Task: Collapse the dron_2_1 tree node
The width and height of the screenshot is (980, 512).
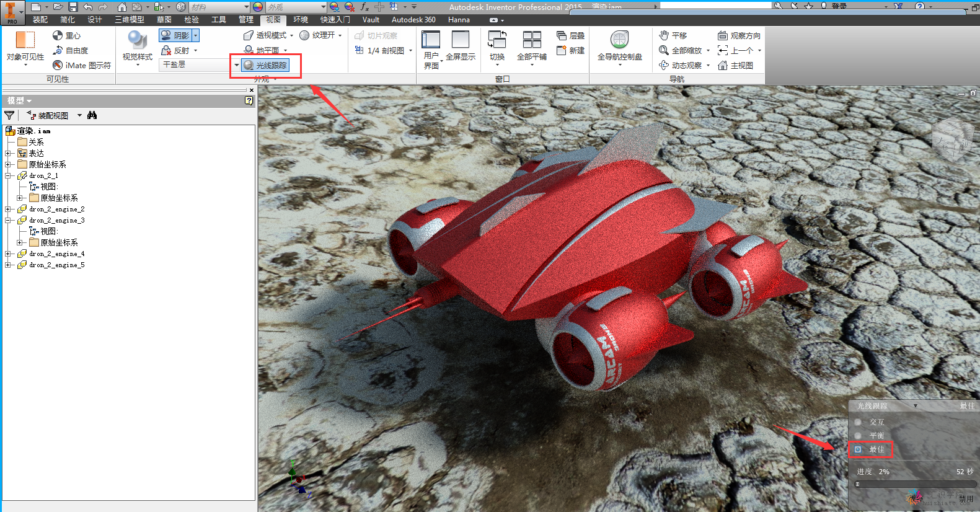Action: [x=7, y=176]
